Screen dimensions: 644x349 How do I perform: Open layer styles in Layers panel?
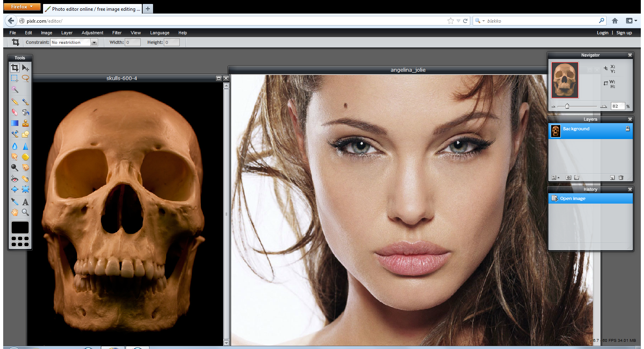click(577, 178)
